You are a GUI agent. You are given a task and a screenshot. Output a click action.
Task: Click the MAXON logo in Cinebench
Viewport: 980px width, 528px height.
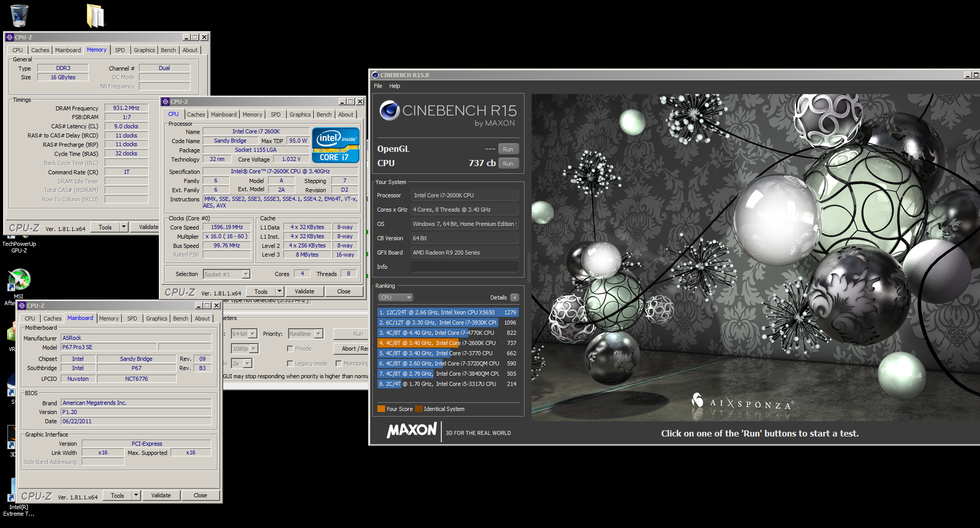pos(412,430)
